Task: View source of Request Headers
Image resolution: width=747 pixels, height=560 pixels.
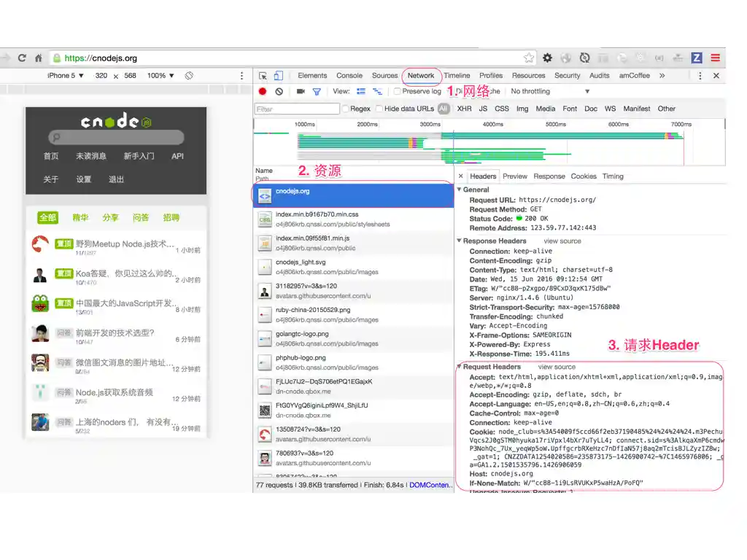Action: [x=557, y=367]
